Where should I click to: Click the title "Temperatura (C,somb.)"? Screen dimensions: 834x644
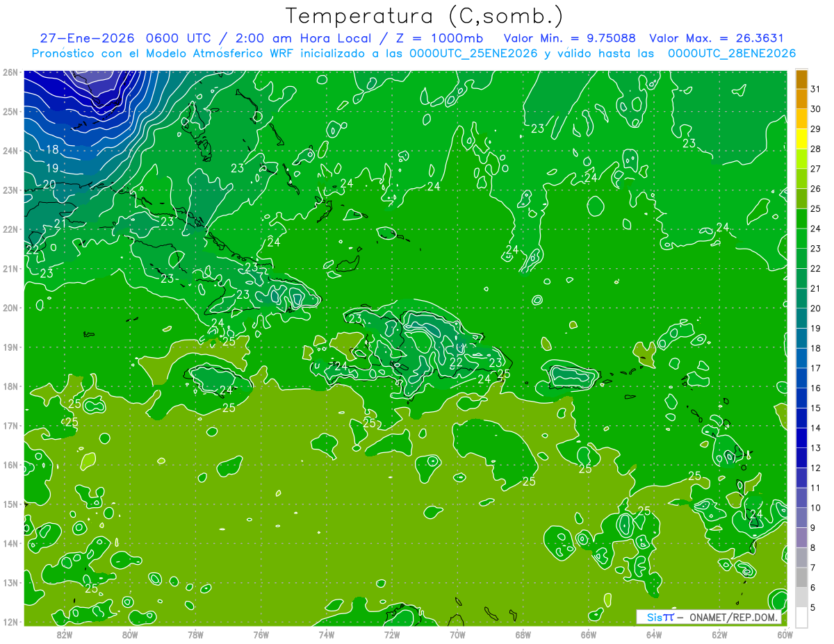tap(424, 16)
